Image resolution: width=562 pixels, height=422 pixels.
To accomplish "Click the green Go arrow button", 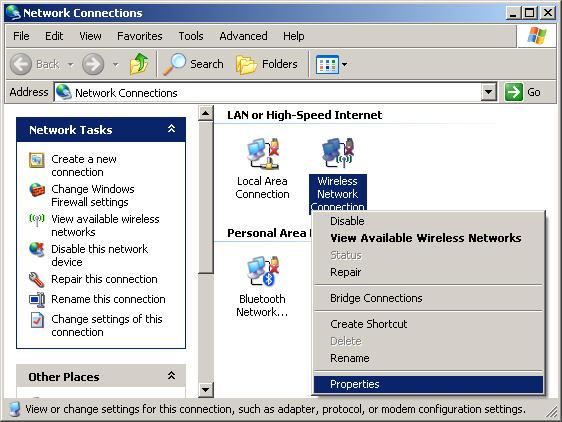I will pyautogui.click(x=514, y=92).
